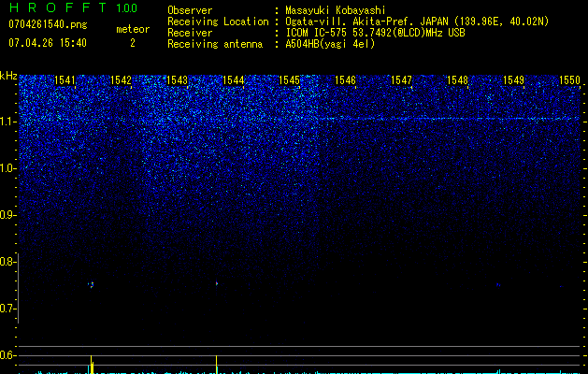Click the antenna text A504HB(yagi 4el)

tap(330, 44)
